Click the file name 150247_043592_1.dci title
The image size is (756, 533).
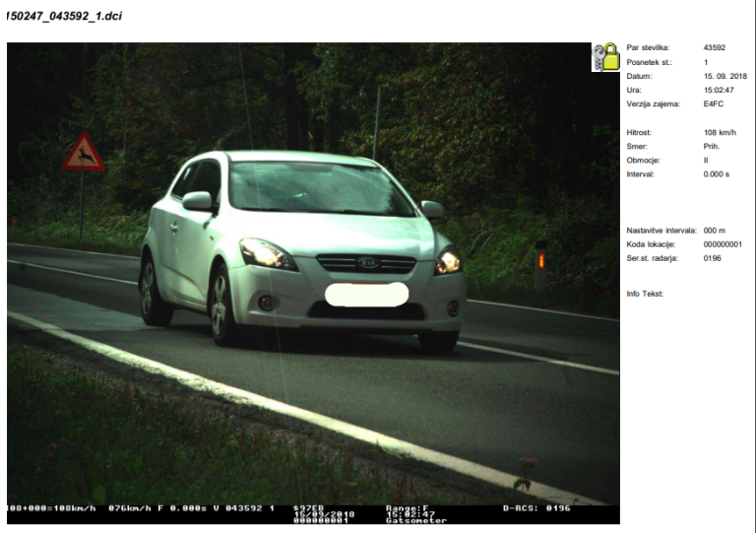tap(65, 18)
